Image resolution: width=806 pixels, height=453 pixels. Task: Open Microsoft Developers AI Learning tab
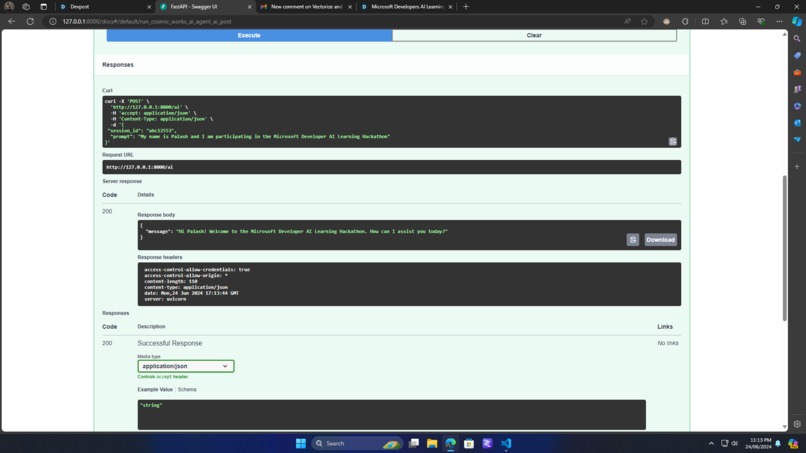point(406,7)
